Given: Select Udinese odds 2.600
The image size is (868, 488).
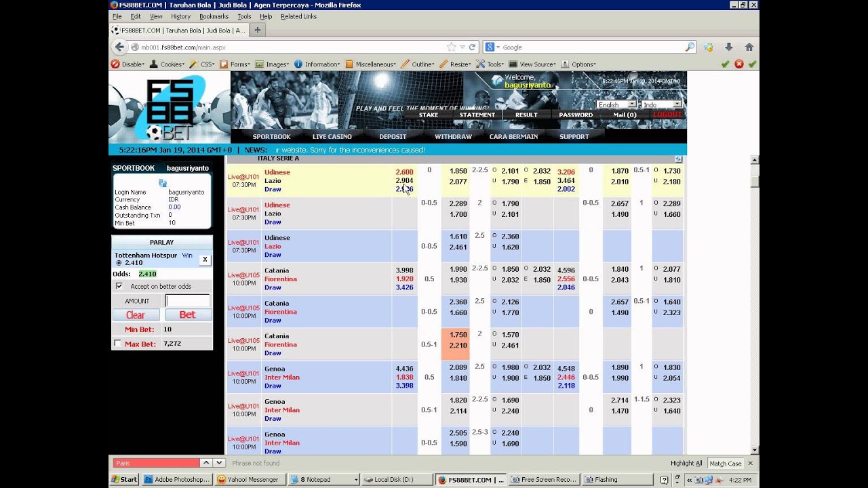Looking at the screenshot, I should coord(404,172).
